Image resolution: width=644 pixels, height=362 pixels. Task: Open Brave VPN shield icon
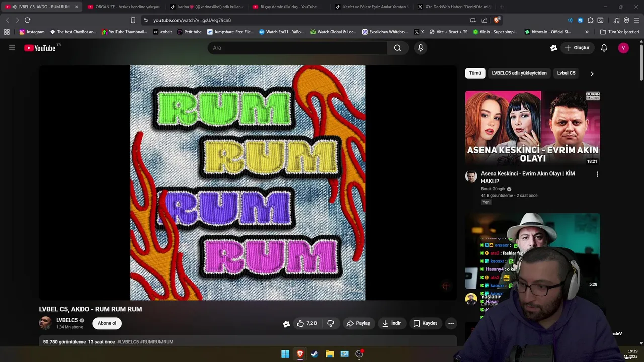click(x=626, y=20)
